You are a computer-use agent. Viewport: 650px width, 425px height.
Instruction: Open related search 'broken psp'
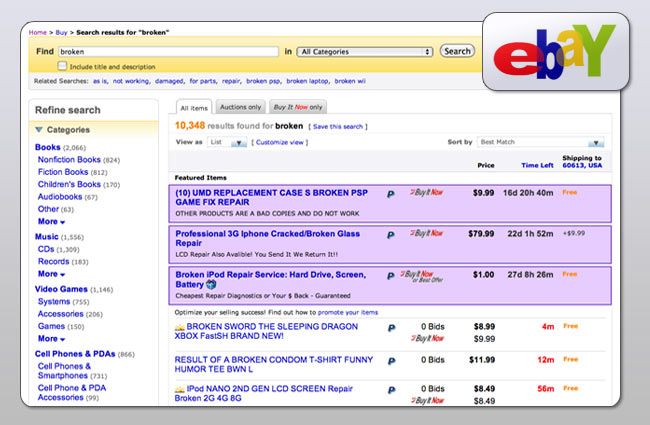263,81
